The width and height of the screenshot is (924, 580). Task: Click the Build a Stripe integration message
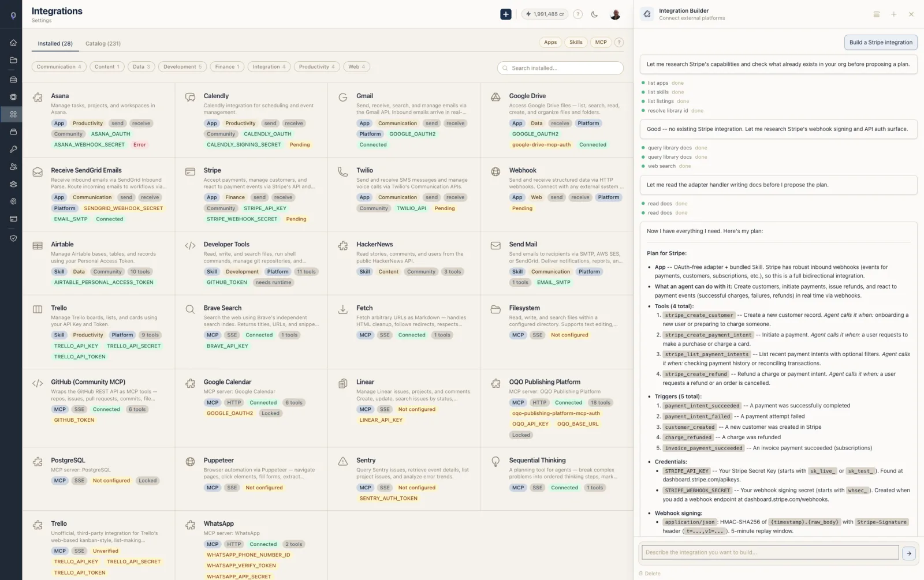pos(881,42)
